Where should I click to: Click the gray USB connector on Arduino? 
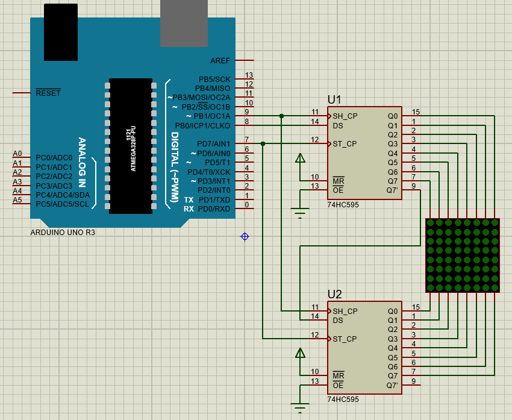[184, 23]
